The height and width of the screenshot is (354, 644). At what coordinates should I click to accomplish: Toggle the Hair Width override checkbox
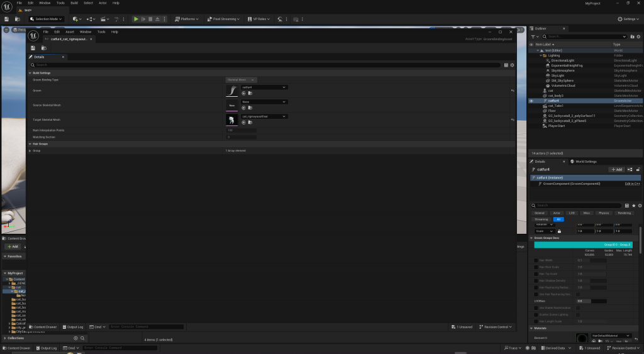click(x=536, y=260)
